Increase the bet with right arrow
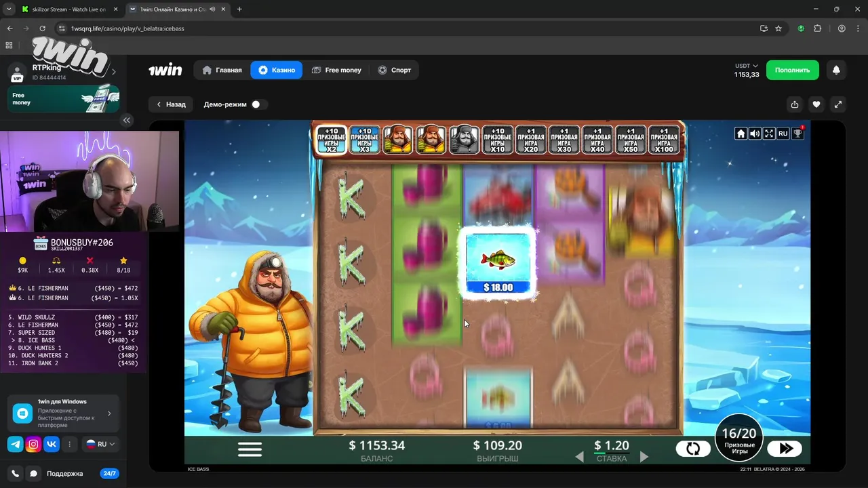The height and width of the screenshot is (488, 868). click(644, 457)
